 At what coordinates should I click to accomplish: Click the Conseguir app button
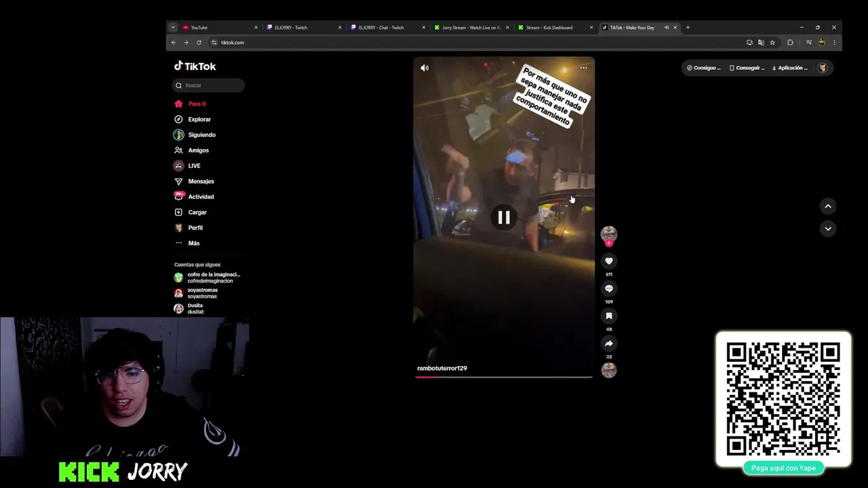[x=747, y=68]
